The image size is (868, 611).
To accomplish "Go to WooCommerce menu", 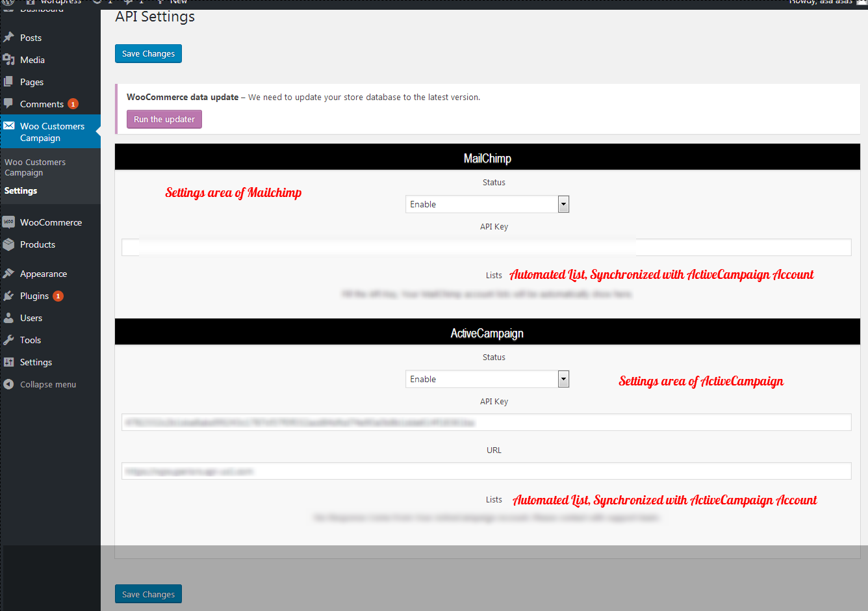I will [50, 222].
